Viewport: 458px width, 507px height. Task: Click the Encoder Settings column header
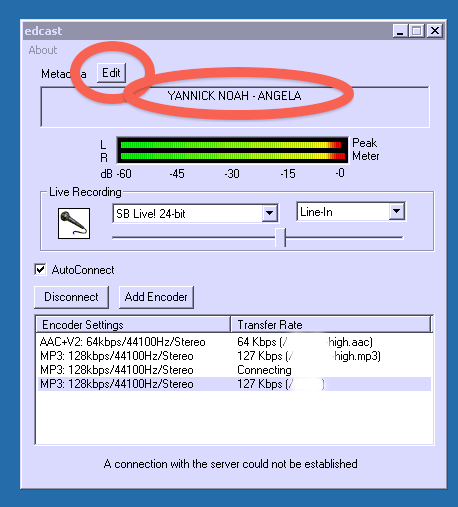point(133,325)
